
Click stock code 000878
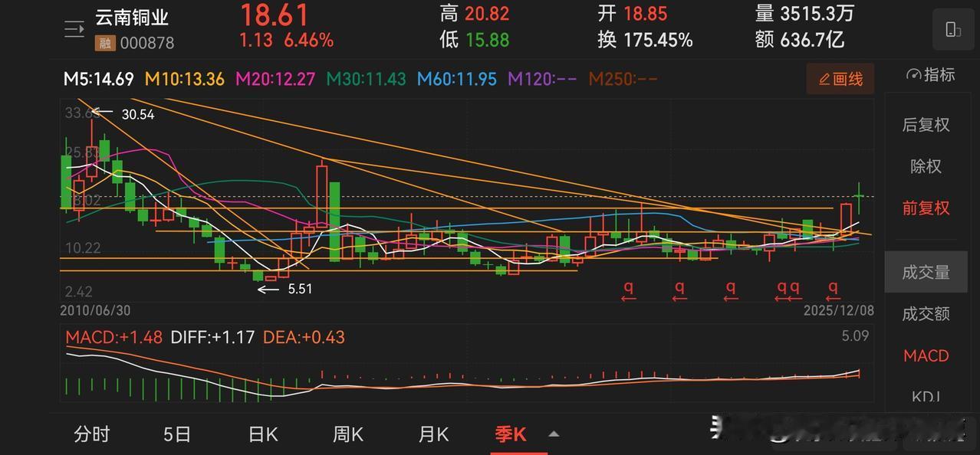point(146,44)
